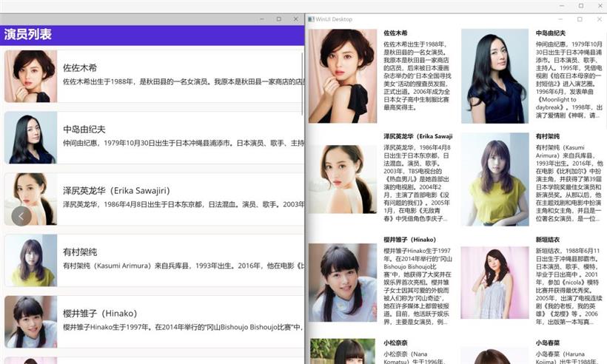Click 新垣结衣 photo in WinUI Desktop grid
Image resolution: width=607 pixels, height=364 pixels.
pos(494,283)
